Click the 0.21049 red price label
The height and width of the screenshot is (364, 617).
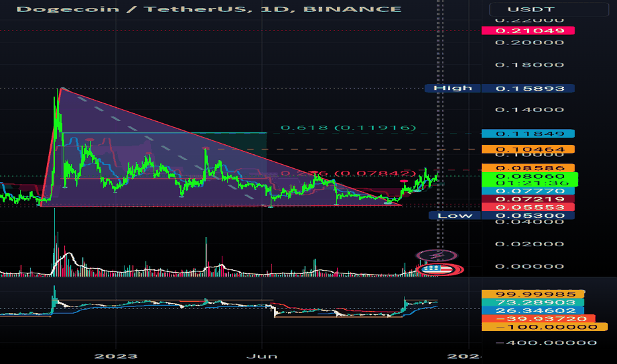528,30
